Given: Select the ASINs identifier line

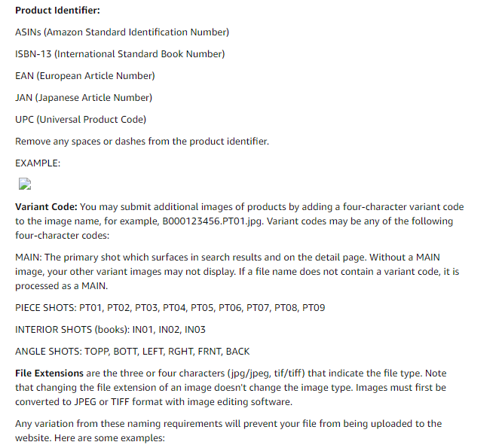Looking at the screenshot, I should coord(122,32).
